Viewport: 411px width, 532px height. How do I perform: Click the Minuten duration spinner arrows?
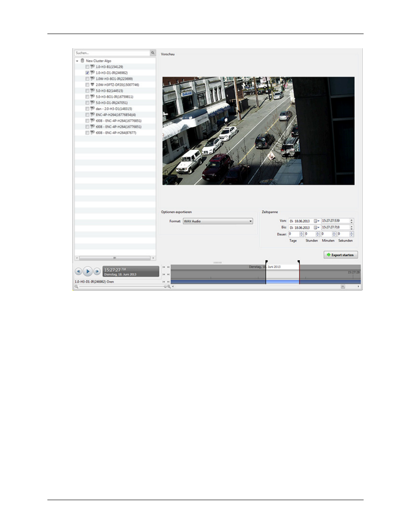coord(334,234)
